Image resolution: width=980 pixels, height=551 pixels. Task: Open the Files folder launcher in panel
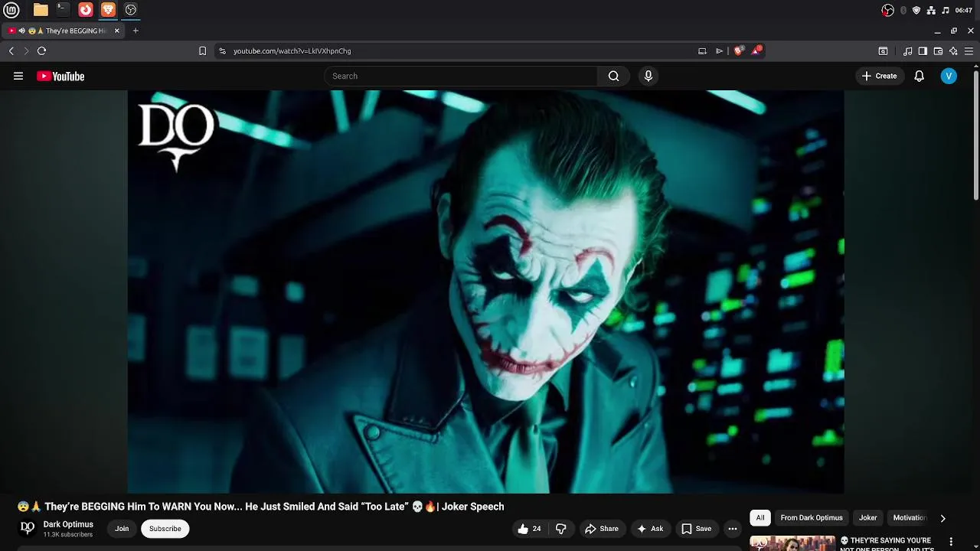pos(41,10)
